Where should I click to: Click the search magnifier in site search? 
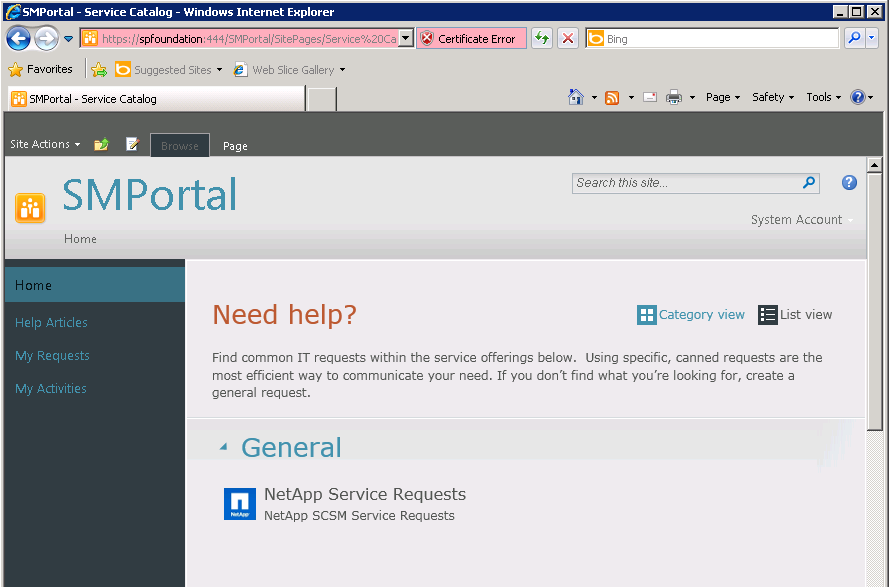tap(808, 183)
